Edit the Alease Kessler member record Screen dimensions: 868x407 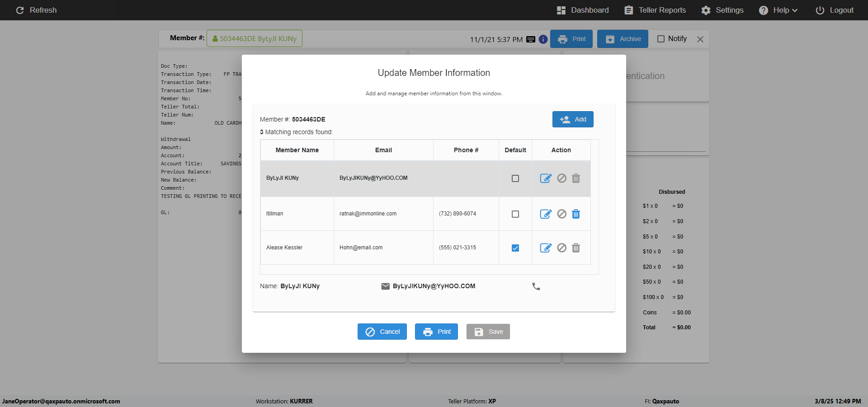click(x=546, y=248)
